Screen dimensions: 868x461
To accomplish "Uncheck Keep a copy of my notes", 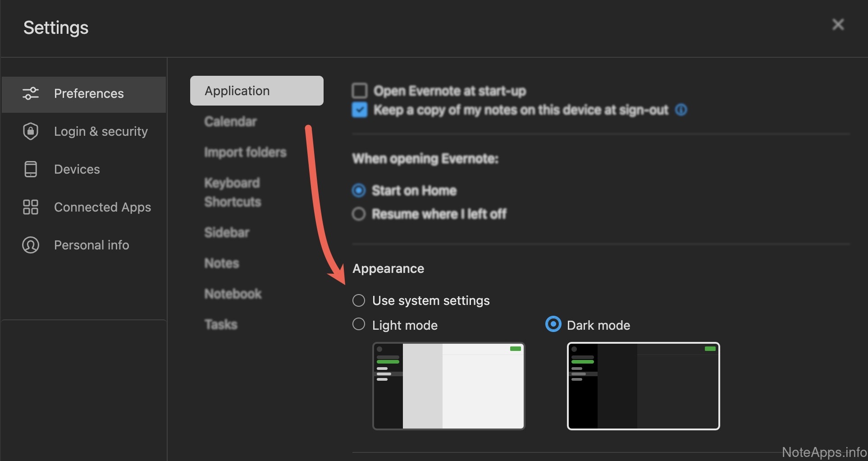I will tap(359, 110).
